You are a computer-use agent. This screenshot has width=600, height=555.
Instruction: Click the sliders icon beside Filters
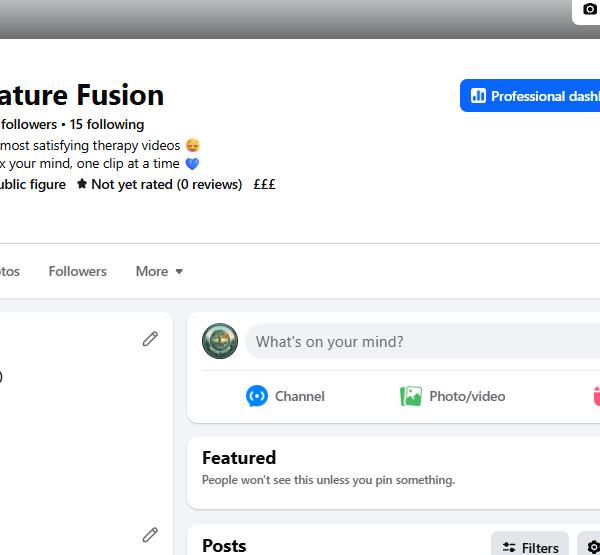click(509, 547)
